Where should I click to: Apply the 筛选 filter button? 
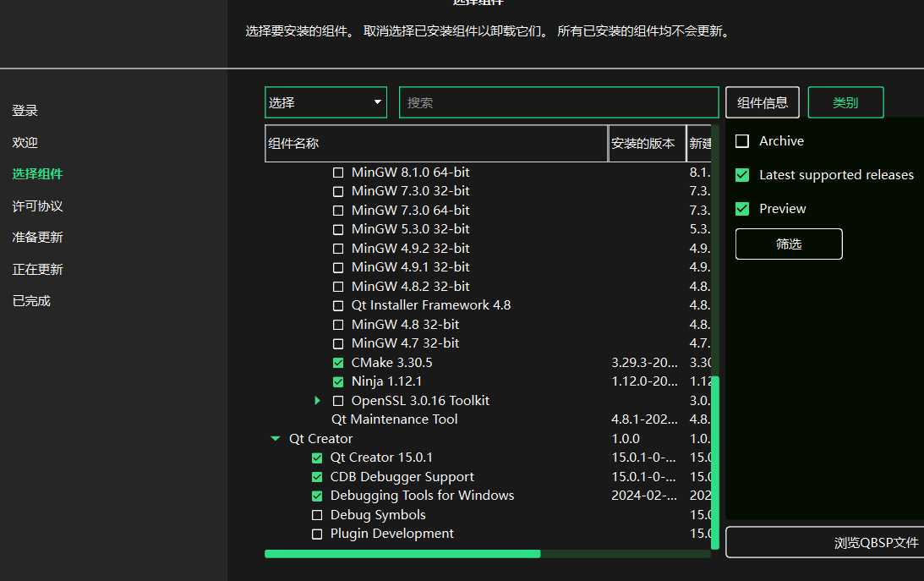tap(789, 244)
